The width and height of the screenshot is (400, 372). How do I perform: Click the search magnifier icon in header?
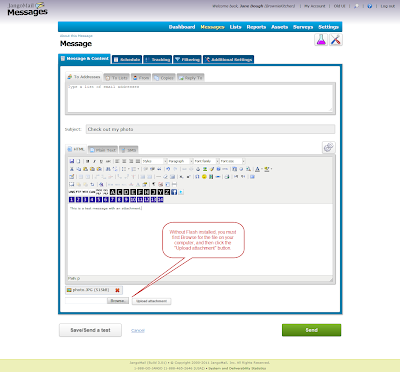(x=356, y=6)
